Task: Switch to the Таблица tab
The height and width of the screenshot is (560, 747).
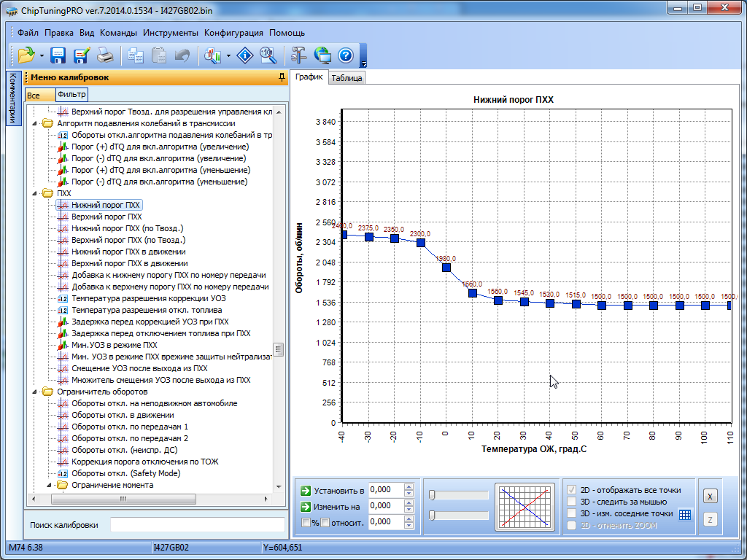Action: (346, 78)
